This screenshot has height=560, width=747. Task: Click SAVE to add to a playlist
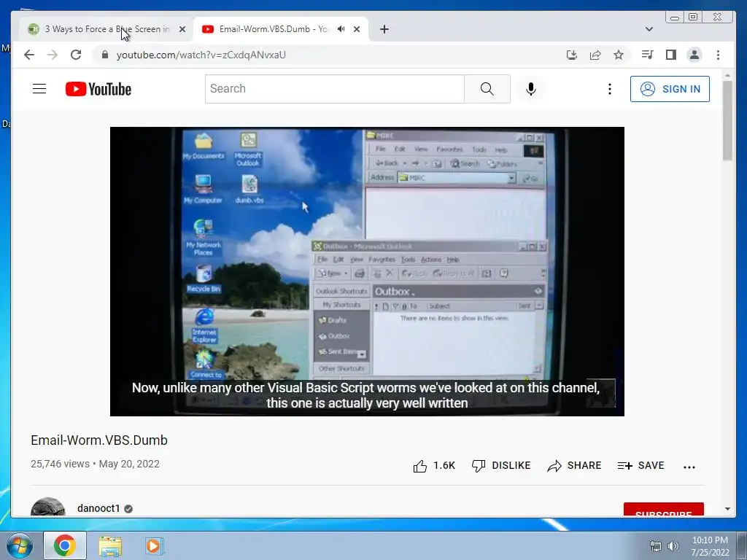[x=640, y=466]
